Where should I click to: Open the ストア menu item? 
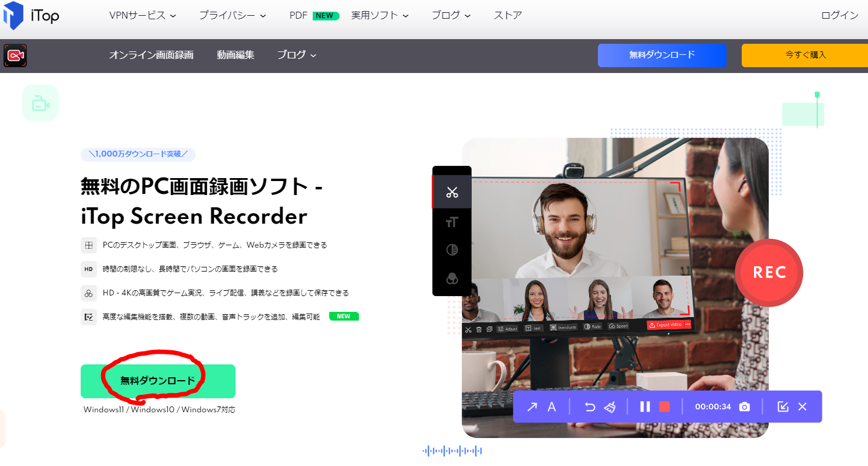tap(508, 16)
